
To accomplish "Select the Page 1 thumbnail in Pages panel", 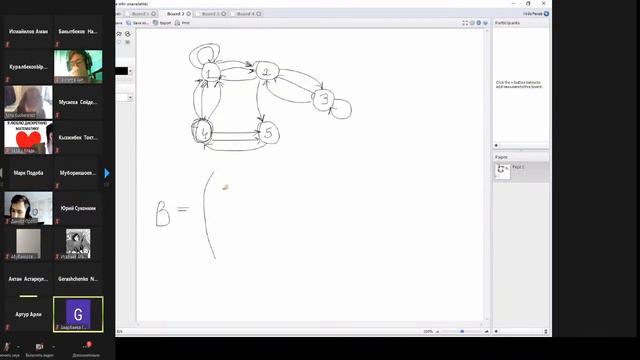I will 502,171.
